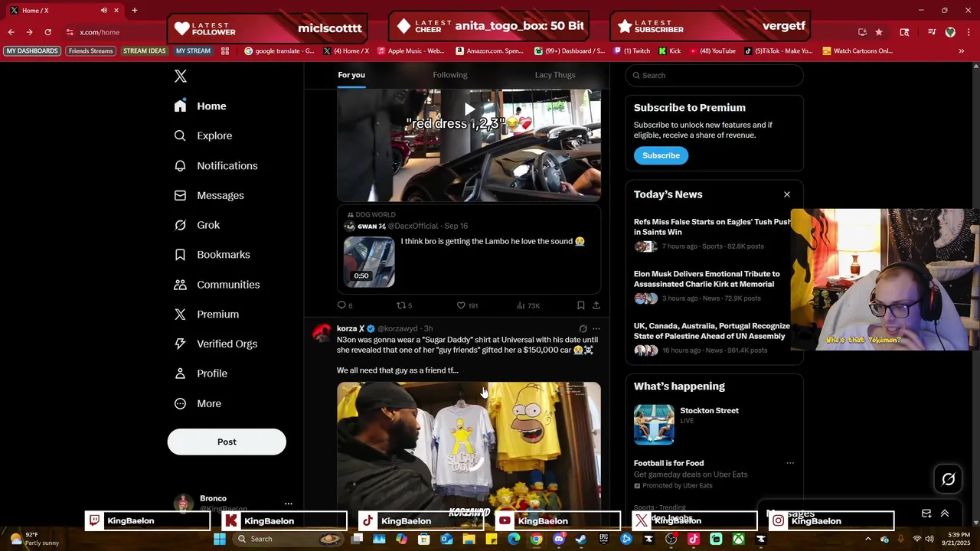Open Messages from the sidebar
The width and height of the screenshot is (980, 551).
(x=209, y=195)
